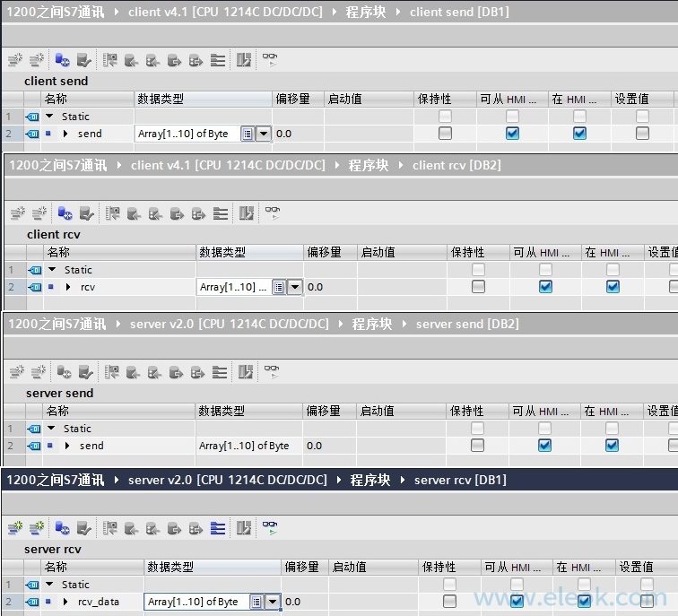The width and height of the screenshot is (678, 616).
Task: Click the expand all rows icon in server rcv toolbar
Action: coord(218,528)
